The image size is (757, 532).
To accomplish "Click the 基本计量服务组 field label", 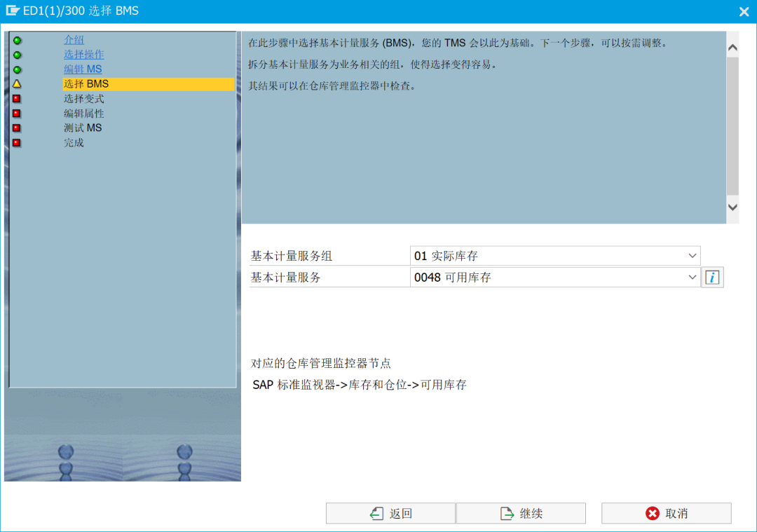I will tap(292, 256).
